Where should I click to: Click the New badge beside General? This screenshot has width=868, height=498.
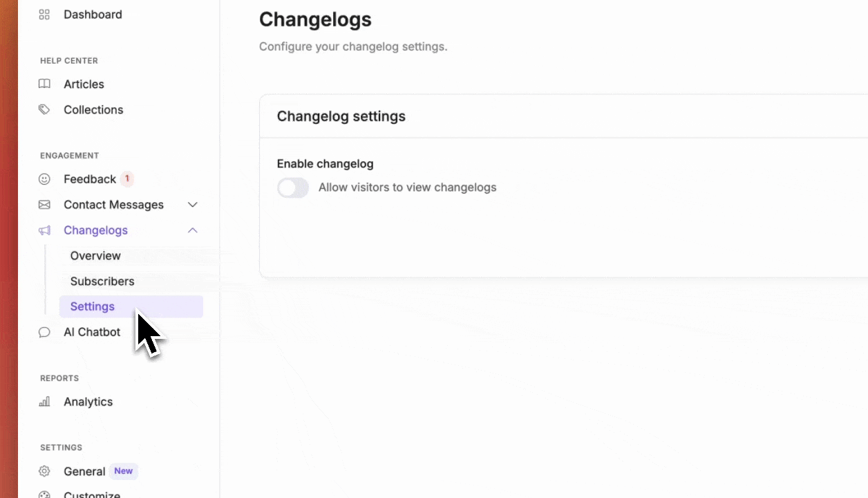click(124, 471)
